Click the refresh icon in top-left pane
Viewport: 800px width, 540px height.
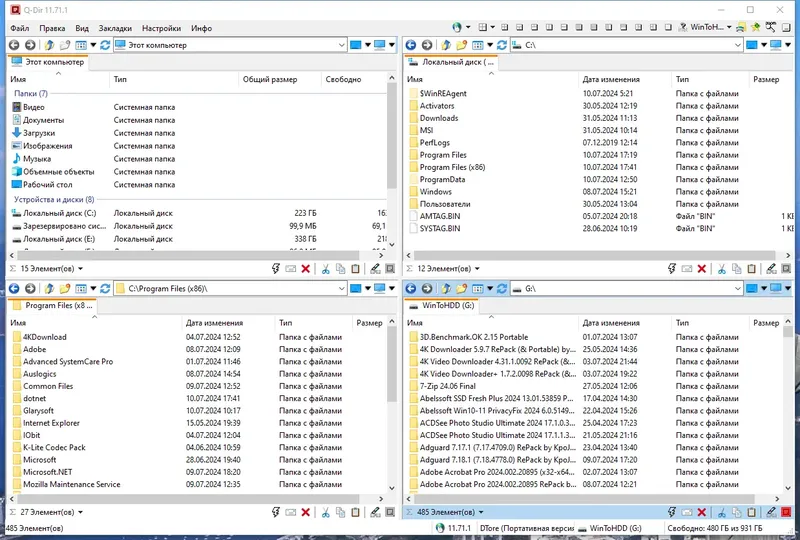click(105, 45)
